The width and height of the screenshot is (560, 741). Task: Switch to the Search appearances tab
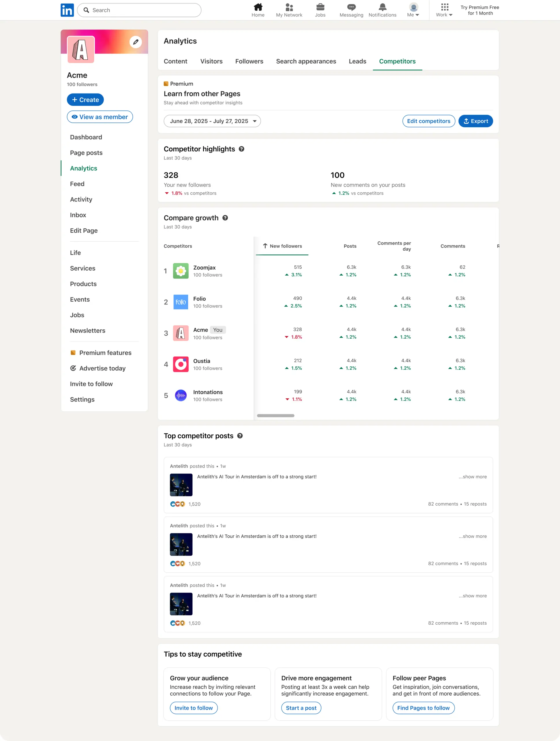(306, 61)
